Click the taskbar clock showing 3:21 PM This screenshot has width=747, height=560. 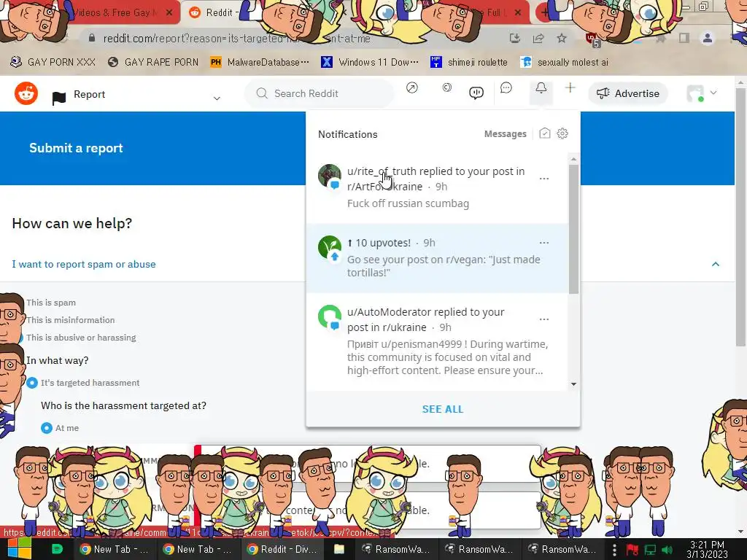707,550
